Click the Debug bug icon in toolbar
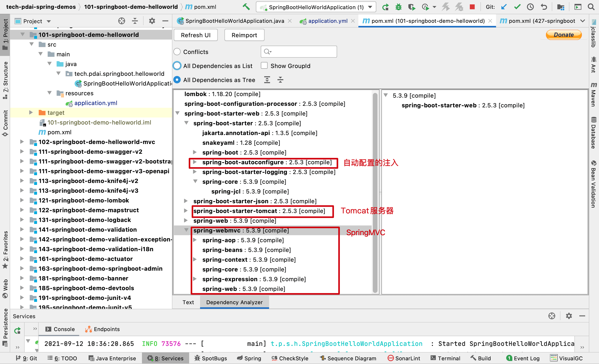Viewport: 599px width, 364px height. [398, 7]
